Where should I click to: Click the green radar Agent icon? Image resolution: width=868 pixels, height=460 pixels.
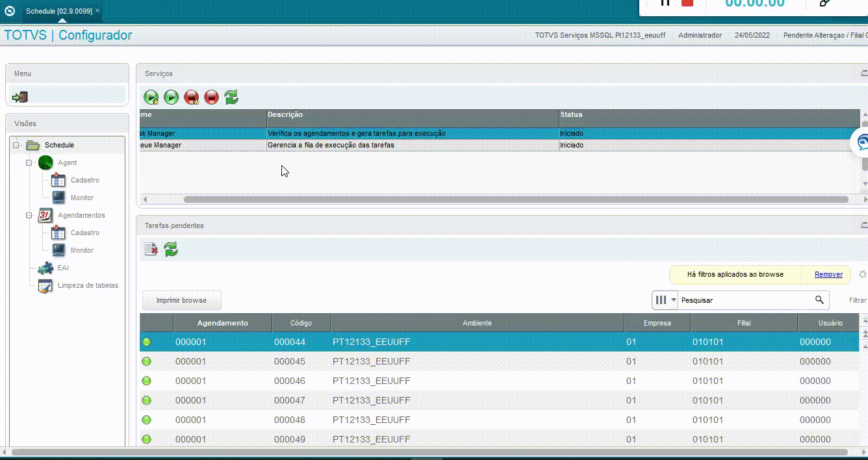[45, 162]
